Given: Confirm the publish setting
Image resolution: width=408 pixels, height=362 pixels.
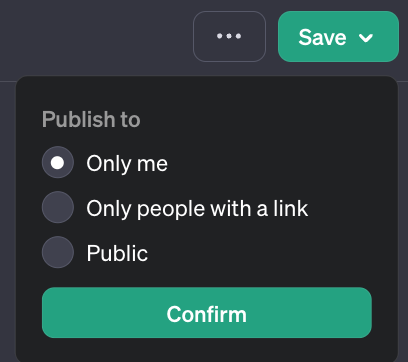Looking at the screenshot, I should [x=207, y=313].
